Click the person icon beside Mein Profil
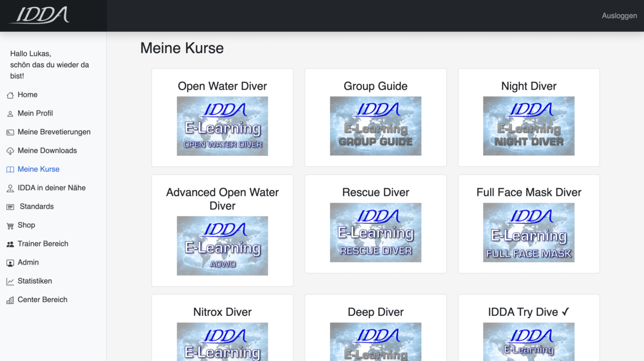The image size is (644, 361). point(10,114)
